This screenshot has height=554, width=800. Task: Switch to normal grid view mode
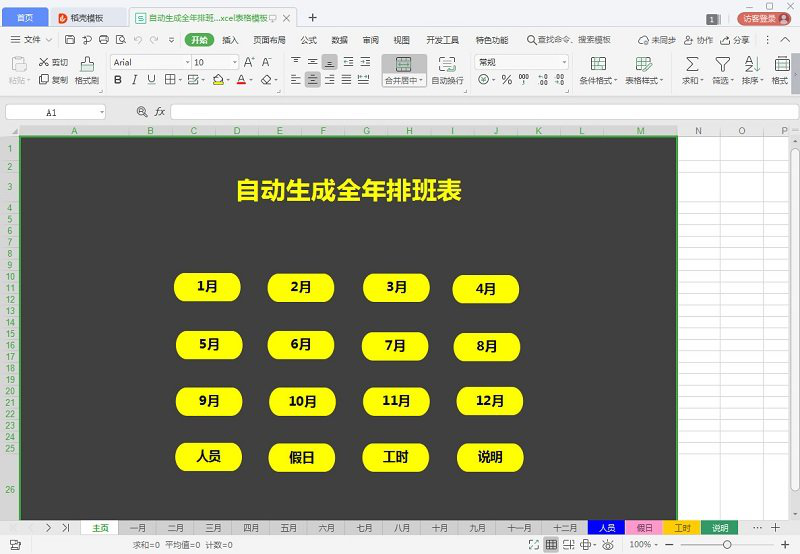coord(552,545)
